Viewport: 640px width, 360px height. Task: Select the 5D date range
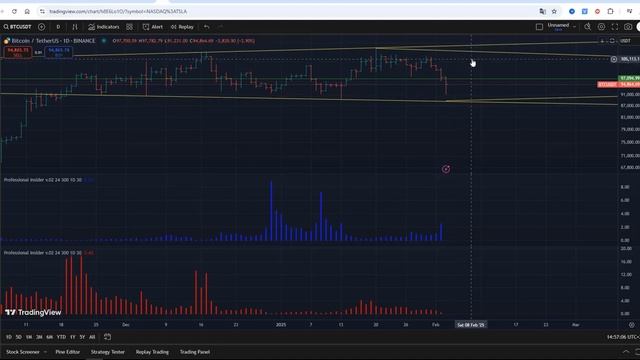(19, 337)
